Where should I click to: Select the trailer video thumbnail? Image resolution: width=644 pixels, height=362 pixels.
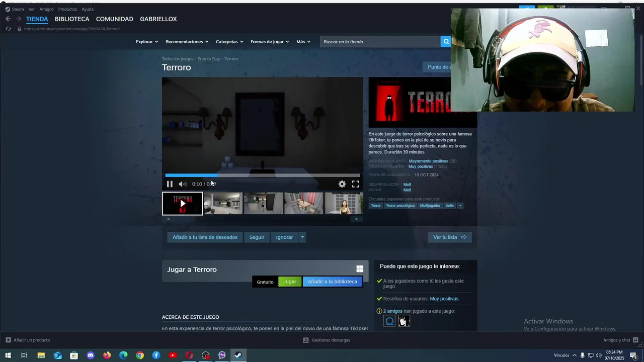point(182,204)
